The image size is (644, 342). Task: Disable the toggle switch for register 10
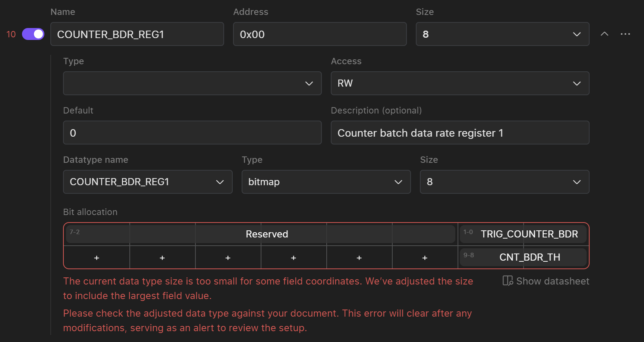(33, 34)
